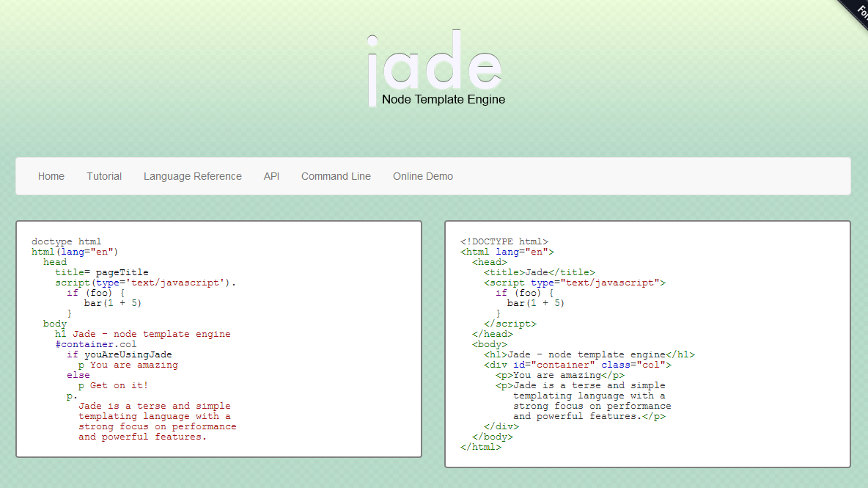Click 'doctype html' line in Jade source

point(67,241)
